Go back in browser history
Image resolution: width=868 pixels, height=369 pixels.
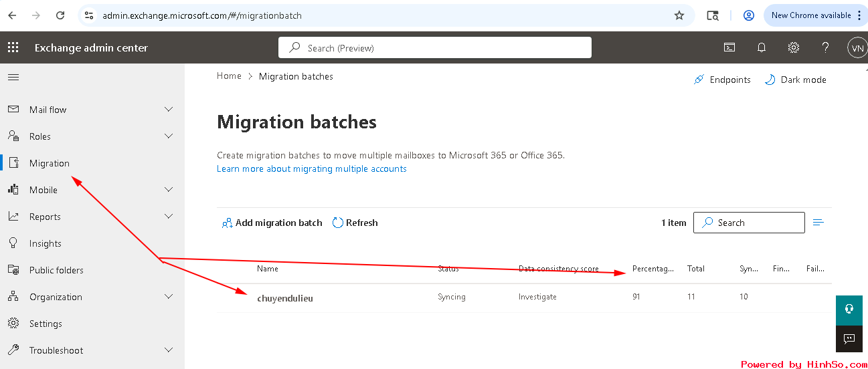tap(12, 15)
